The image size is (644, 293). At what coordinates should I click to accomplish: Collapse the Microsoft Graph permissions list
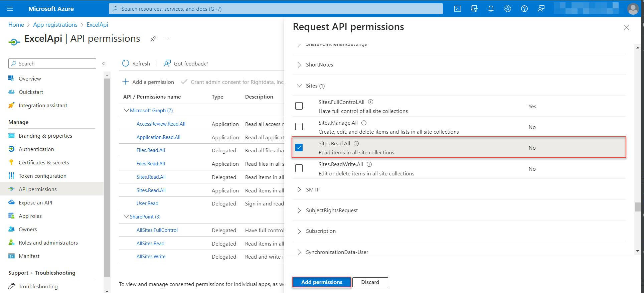[126, 110]
